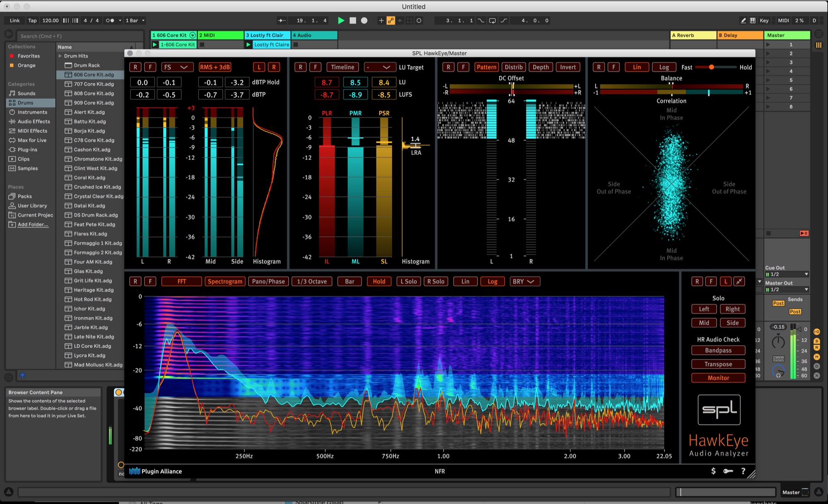Open the metronome settings dropdown arrow
Image resolution: width=828 pixels, height=504 pixels.
click(x=120, y=20)
